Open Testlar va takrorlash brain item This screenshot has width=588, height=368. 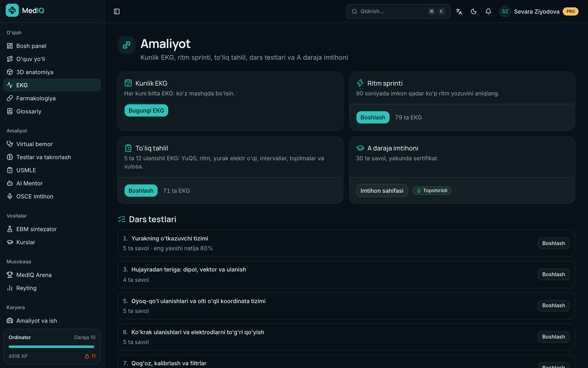[x=52, y=157]
